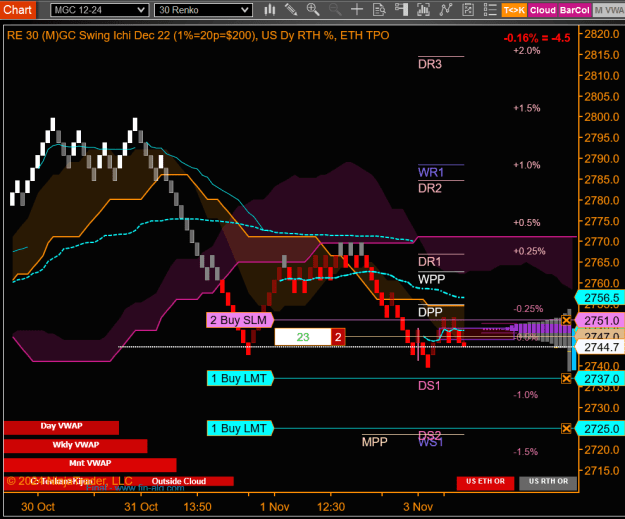Click the -0.16% = -4.5 change readout
Image resolution: width=625 pixels, height=519 pixels.
point(537,38)
